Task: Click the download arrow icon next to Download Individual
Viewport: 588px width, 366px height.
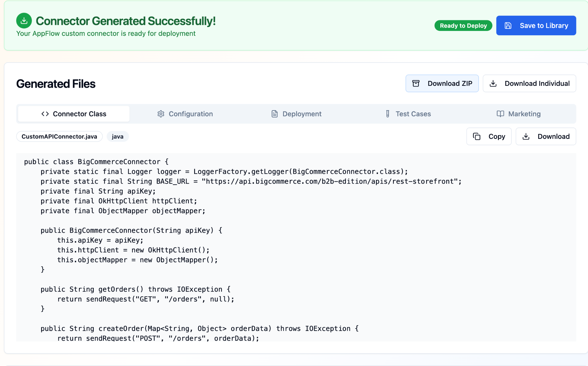Action: (x=493, y=83)
